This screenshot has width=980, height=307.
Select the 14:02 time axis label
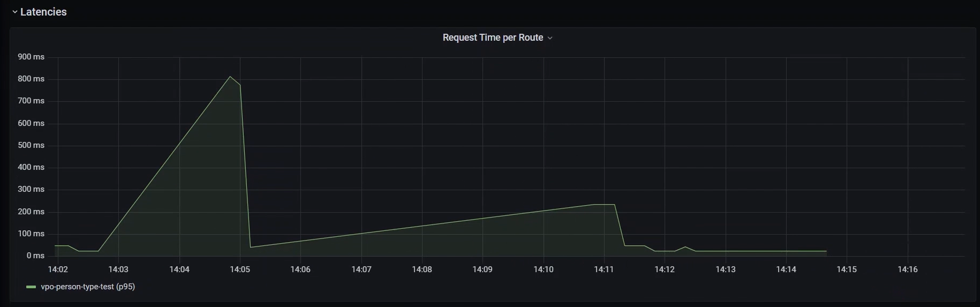58,269
